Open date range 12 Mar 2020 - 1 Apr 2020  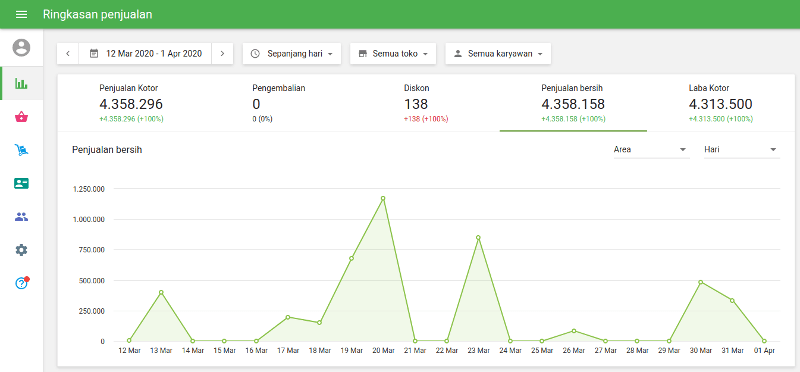coord(145,54)
